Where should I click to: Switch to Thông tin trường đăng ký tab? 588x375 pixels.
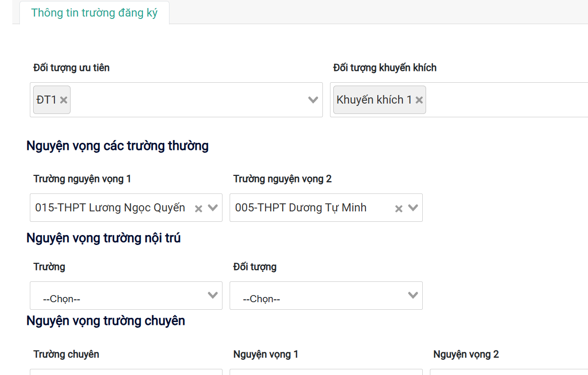pos(94,13)
